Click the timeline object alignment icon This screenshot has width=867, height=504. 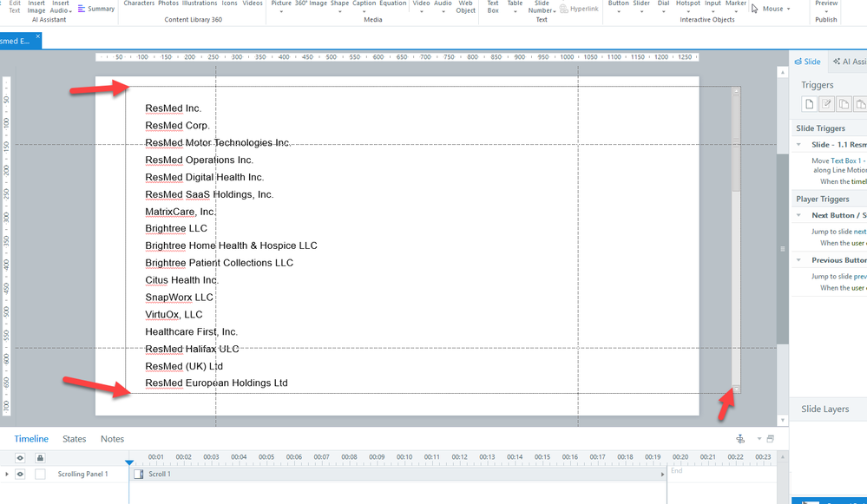(740, 439)
